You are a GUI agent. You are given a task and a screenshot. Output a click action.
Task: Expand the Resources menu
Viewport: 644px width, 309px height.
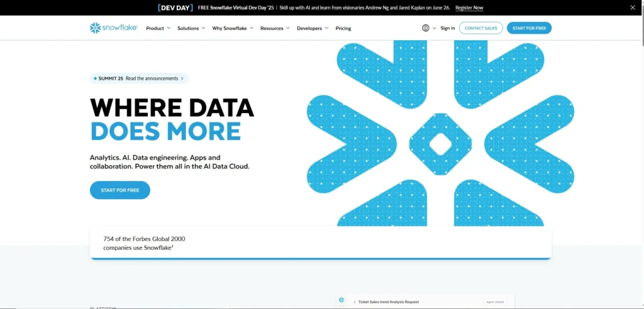pos(275,28)
